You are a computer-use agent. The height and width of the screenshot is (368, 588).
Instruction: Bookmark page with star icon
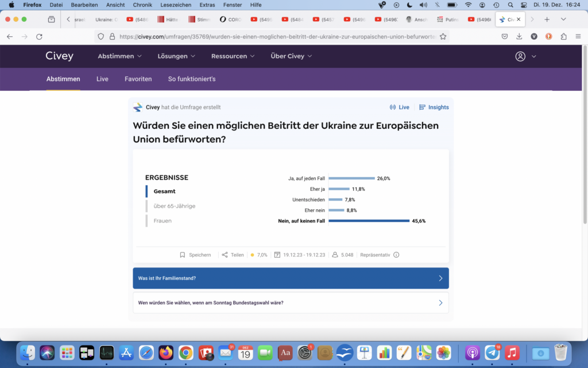point(443,36)
